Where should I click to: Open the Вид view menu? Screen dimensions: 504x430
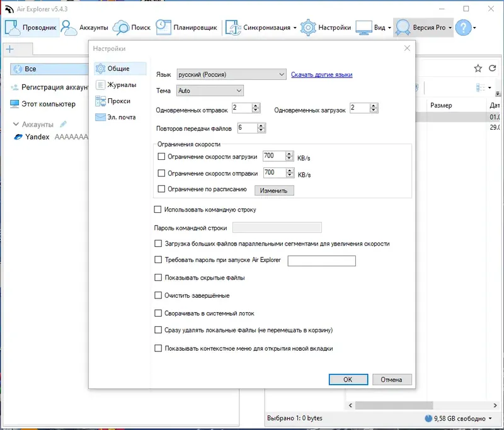pos(374,28)
